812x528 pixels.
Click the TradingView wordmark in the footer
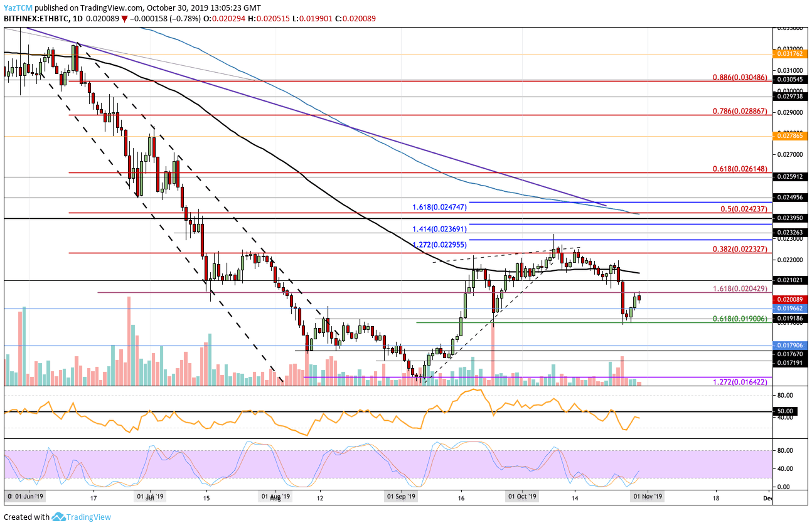point(90,517)
